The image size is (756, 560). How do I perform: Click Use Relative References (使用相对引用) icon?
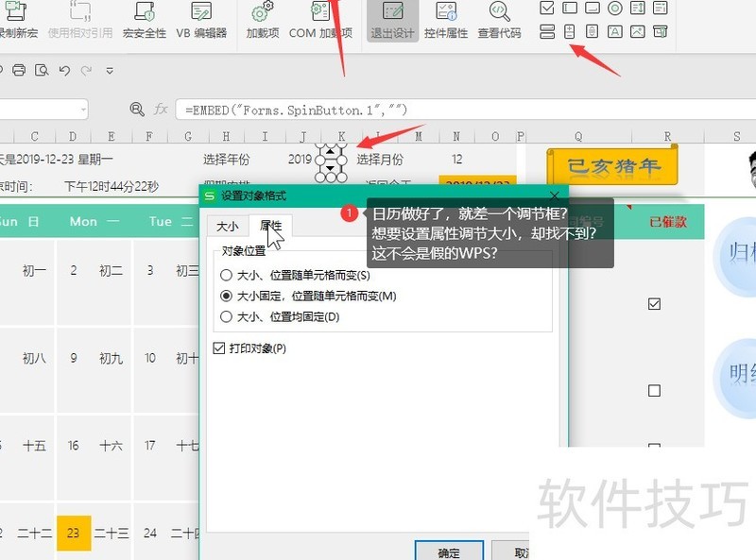click(80, 11)
